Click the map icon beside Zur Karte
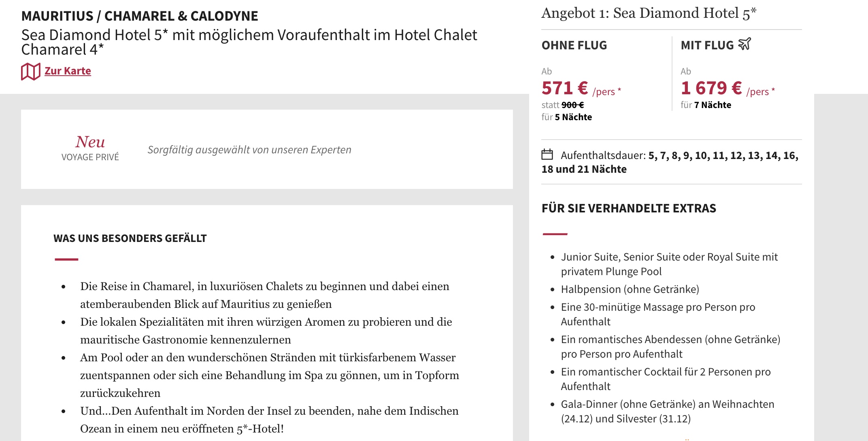Screen dimensions: 868x441 30,72
